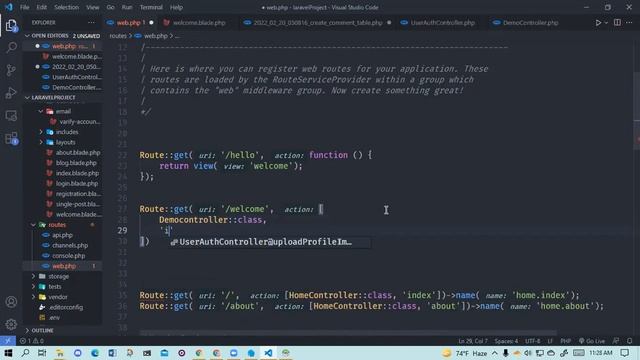Open the Help menu
This screenshot has height=360, width=640.
point(176,7)
